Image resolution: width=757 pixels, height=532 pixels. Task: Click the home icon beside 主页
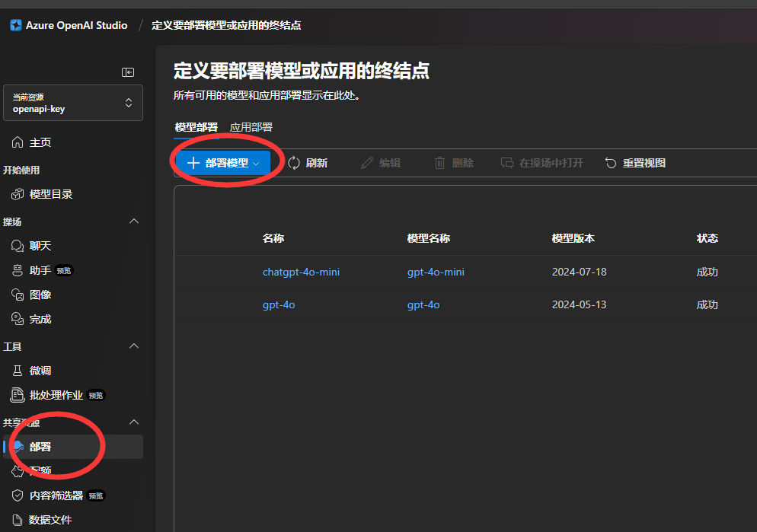(x=18, y=142)
